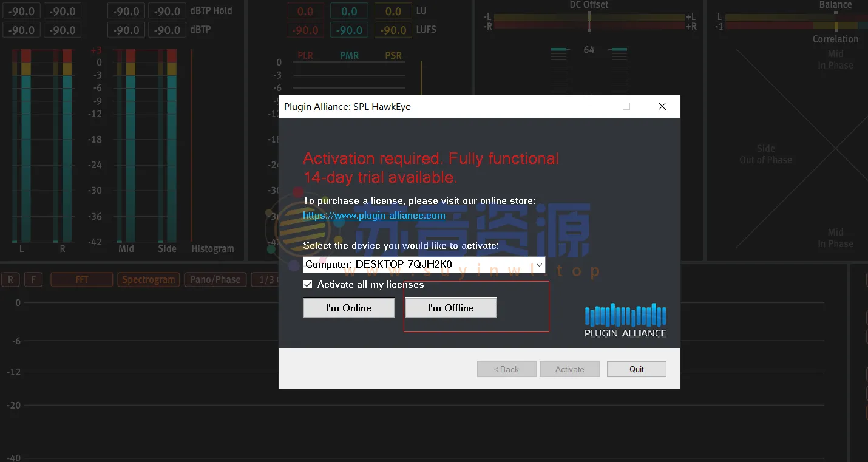Open the plugin-alliance.com store link
This screenshot has width=868, height=462.
(x=374, y=216)
